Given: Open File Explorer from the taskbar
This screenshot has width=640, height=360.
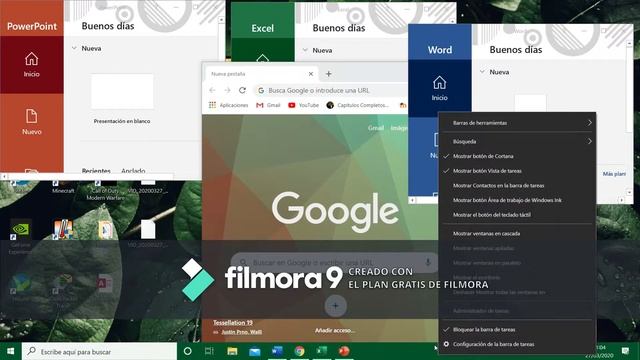Looking at the screenshot, I should (232, 351).
